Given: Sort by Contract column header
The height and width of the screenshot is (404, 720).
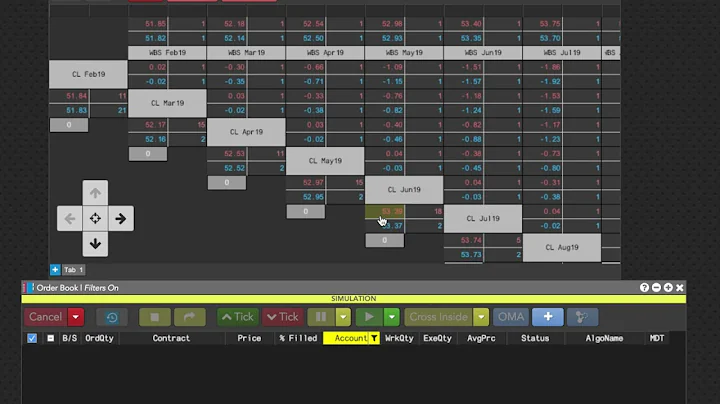Looking at the screenshot, I should coord(171,338).
